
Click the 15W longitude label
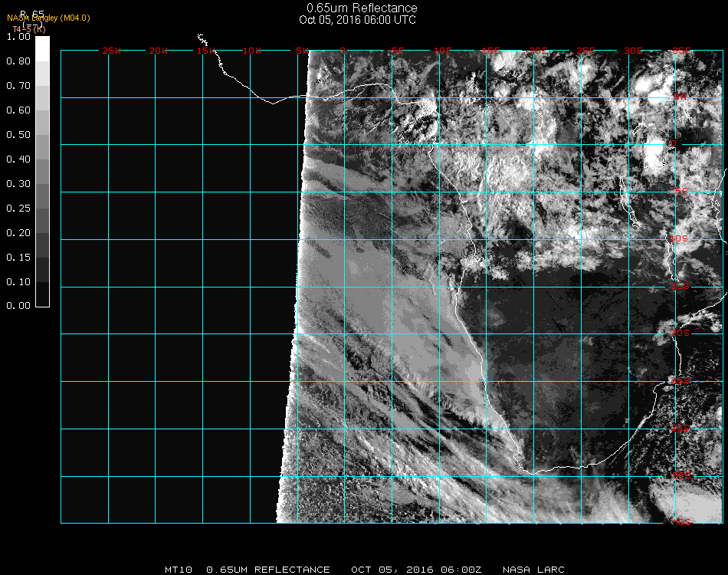[206, 51]
